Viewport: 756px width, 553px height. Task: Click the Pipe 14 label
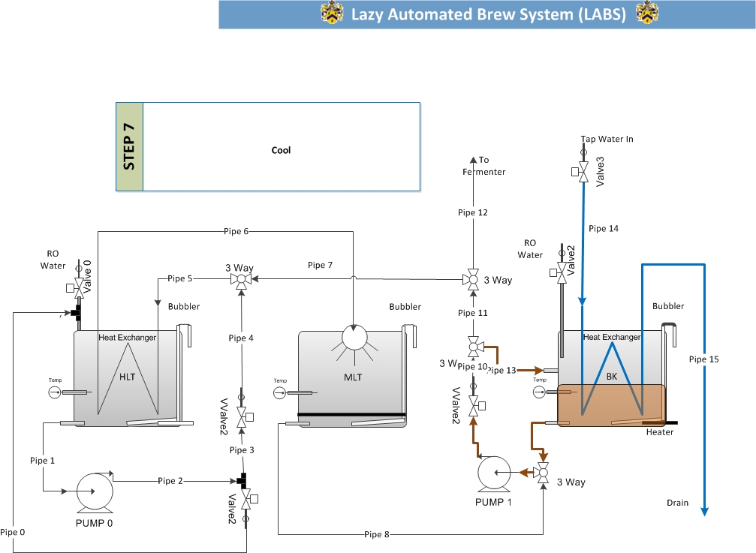[604, 229]
